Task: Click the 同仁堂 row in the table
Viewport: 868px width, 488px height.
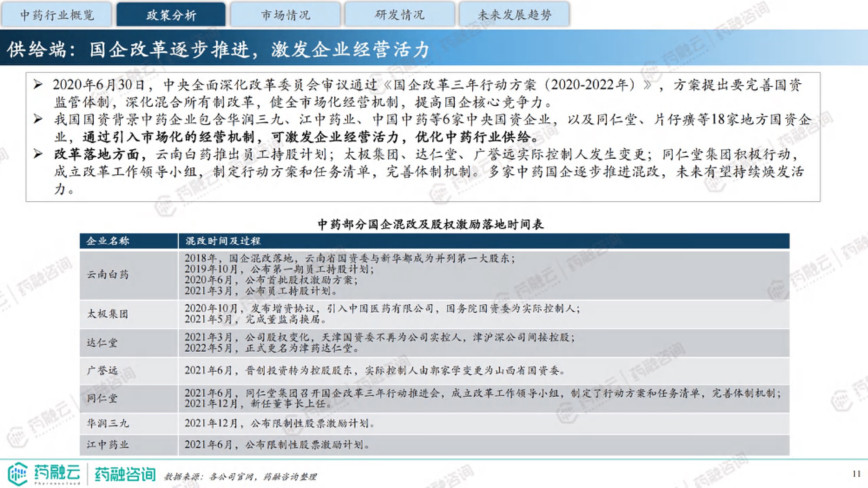Action: point(102,398)
